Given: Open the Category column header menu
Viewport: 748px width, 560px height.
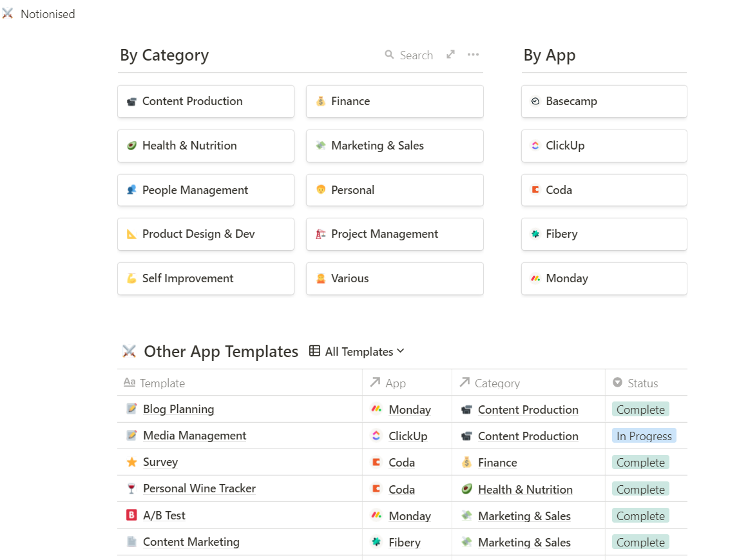Looking at the screenshot, I should tap(528, 383).
